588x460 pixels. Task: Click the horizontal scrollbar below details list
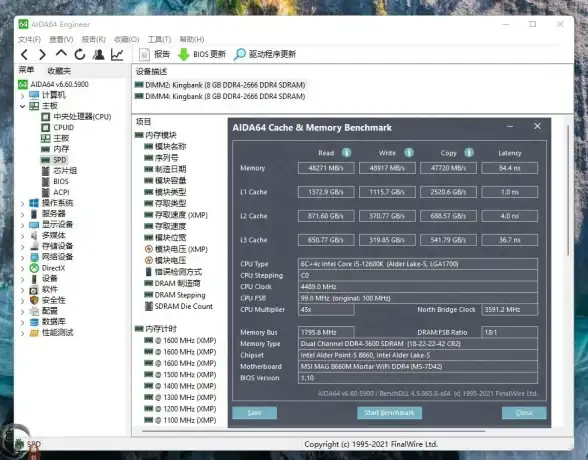click(314, 431)
